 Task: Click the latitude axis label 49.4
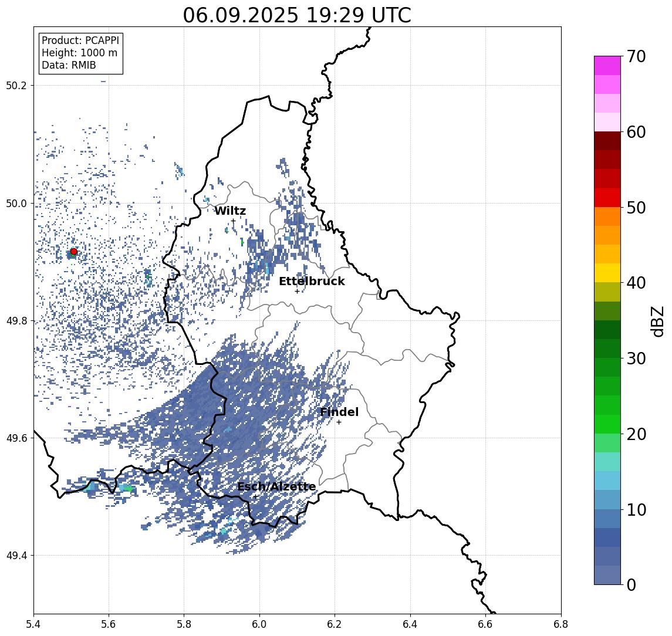coord(16,556)
